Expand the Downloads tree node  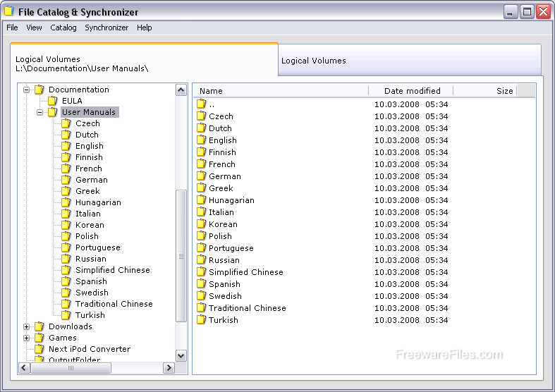27,326
